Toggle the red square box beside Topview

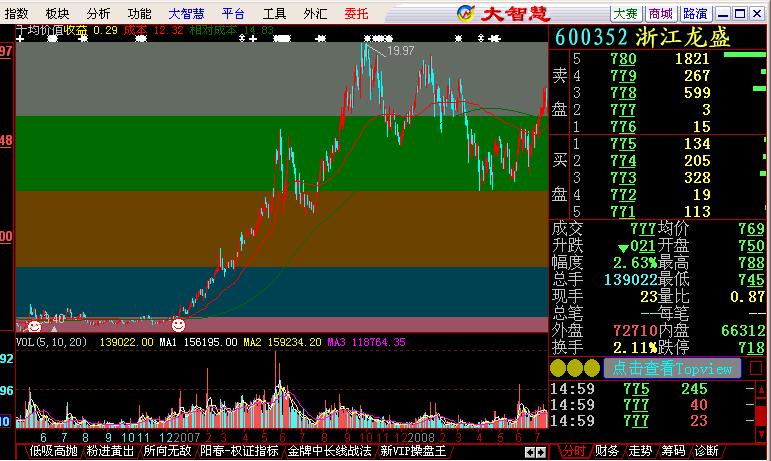756,368
